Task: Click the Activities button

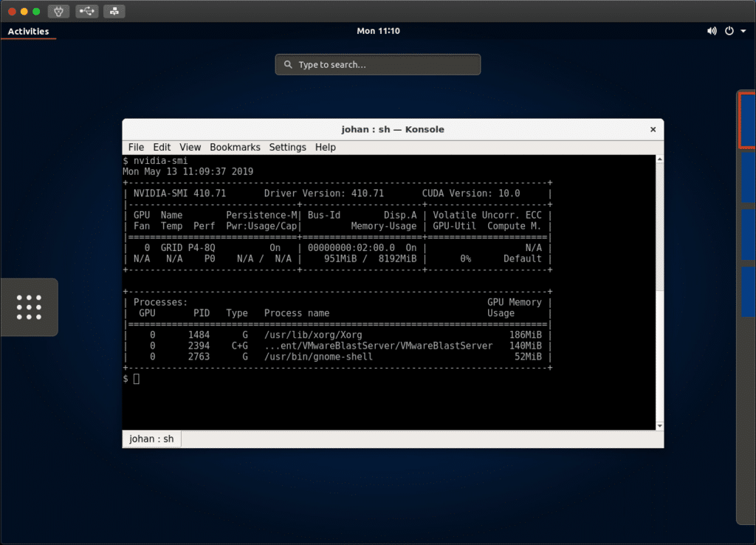Action: click(x=28, y=31)
